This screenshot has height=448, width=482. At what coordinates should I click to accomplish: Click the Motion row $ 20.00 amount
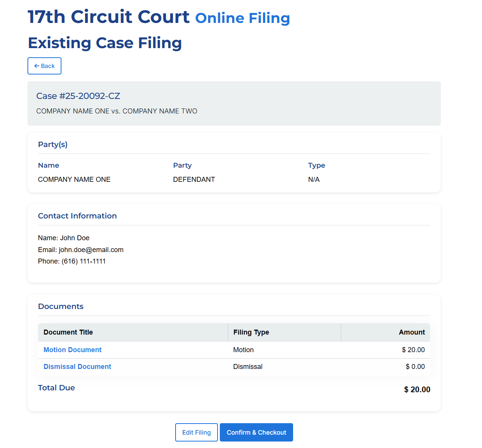pos(413,350)
